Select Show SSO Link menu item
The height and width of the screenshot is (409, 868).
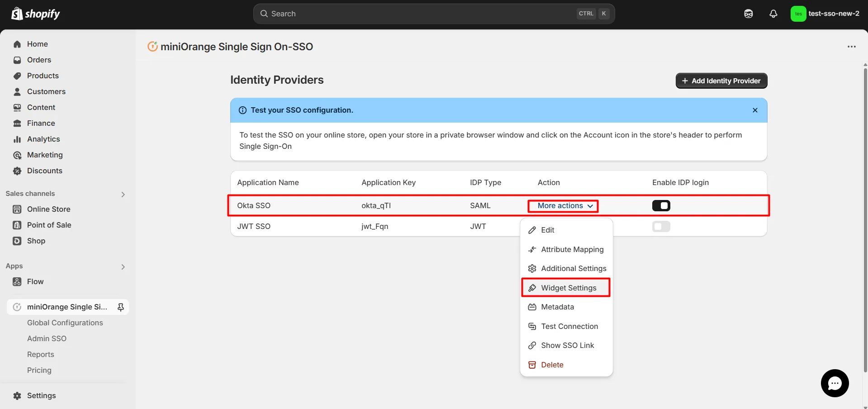pyautogui.click(x=566, y=345)
